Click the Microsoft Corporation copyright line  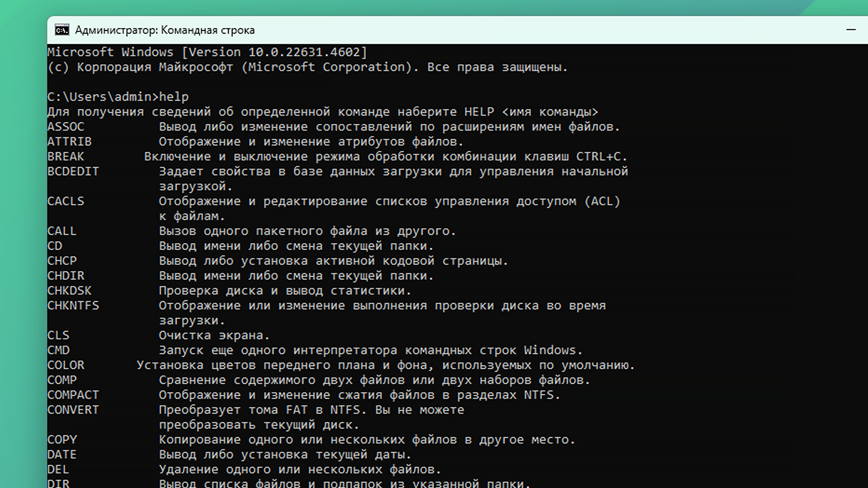pyautogui.click(x=307, y=67)
